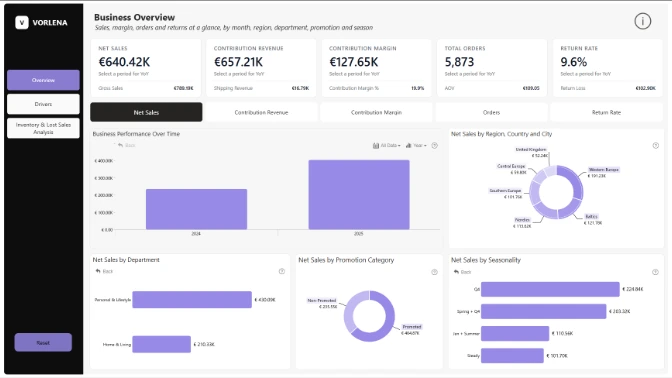Image resolution: width=672 pixels, height=378 pixels.
Task: Open help icon in Net Sales by Seasonality card
Action: [x=655, y=272]
